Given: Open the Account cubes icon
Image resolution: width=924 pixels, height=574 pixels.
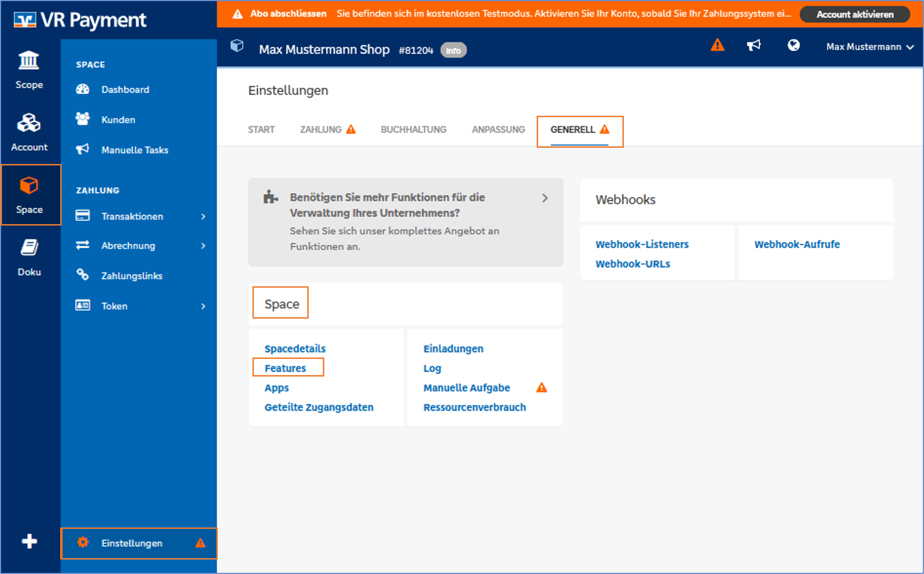Looking at the screenshot, I should coord(29,123).
